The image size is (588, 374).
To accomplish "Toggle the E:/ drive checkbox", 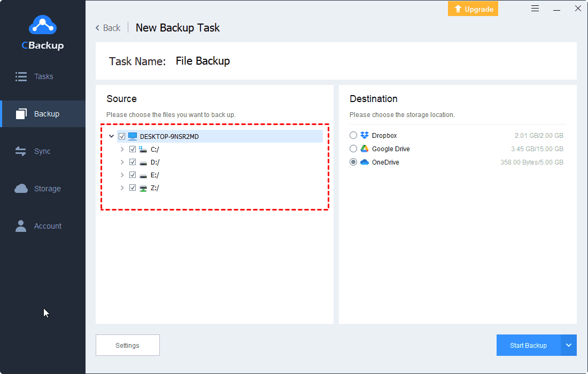I will coord(133,175).
